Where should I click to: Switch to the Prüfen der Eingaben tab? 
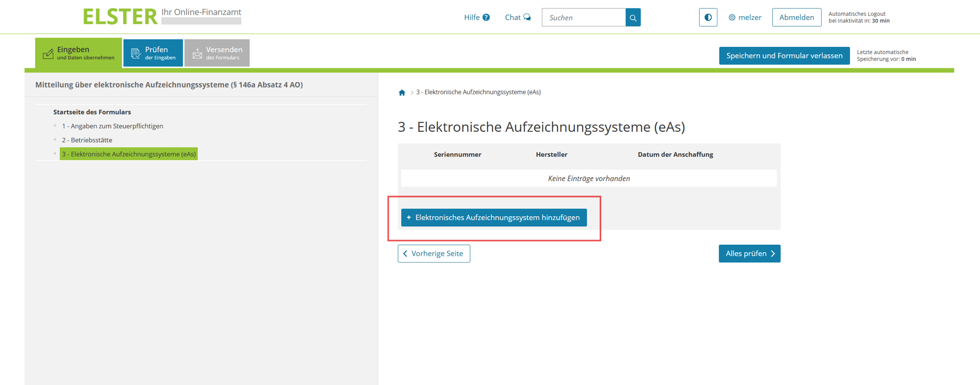pos(153,53)
